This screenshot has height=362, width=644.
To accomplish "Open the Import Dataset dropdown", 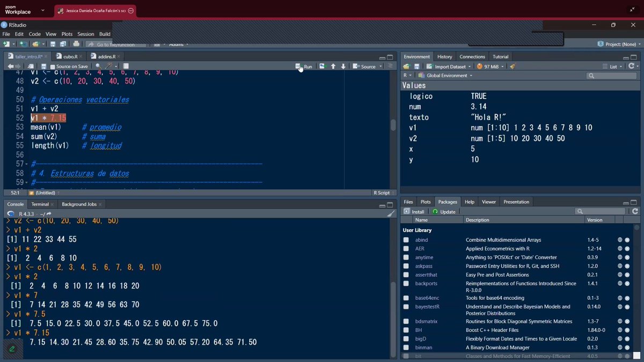I will pos(449,67).
